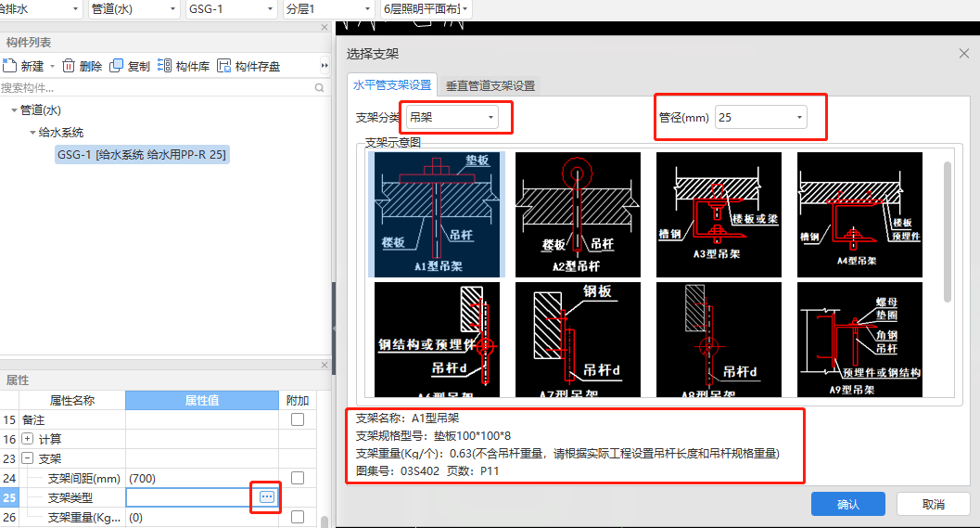
Task: Click the panel collapse arrow on the splitter
Action: [x=334, y=328]
